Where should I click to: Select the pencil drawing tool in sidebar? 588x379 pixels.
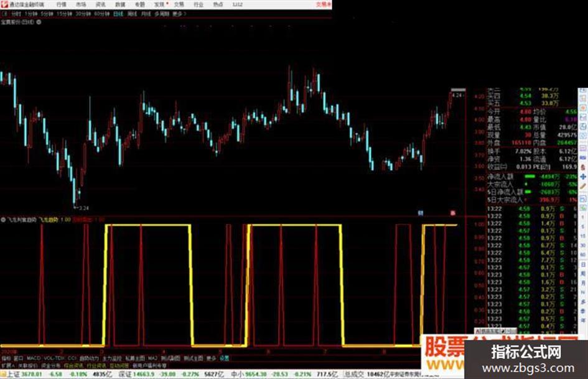click(583, 186)
